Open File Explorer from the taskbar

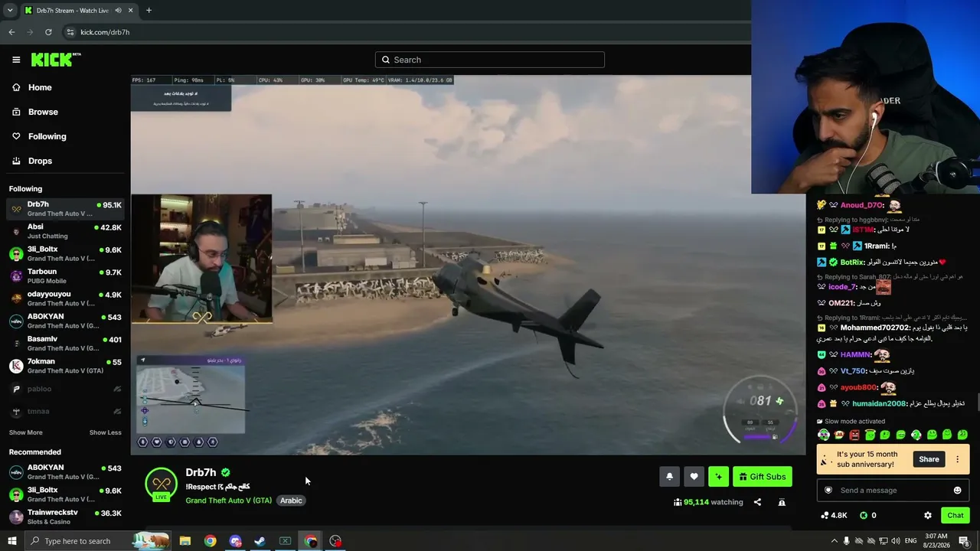tap(185, 541)
